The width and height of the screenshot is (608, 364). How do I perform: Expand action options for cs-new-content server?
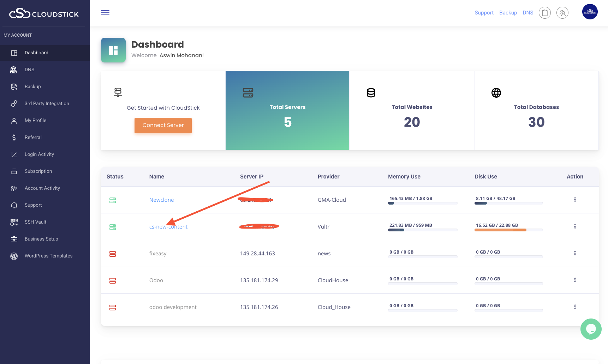pyautogui.click(x=575, y=226)
